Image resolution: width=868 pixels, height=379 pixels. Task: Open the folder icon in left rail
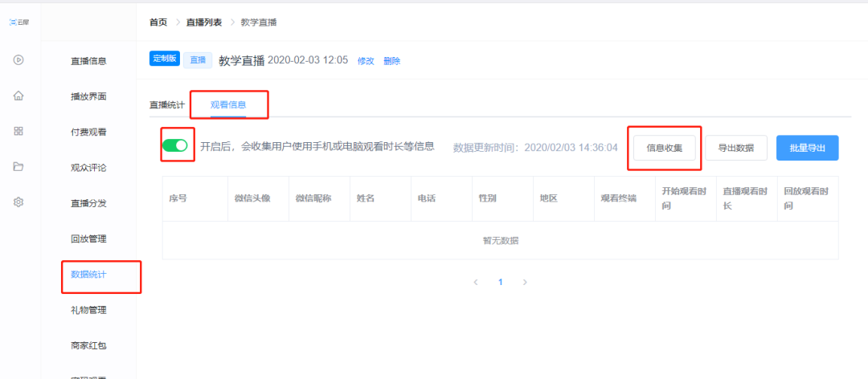(x=18, y=166)
